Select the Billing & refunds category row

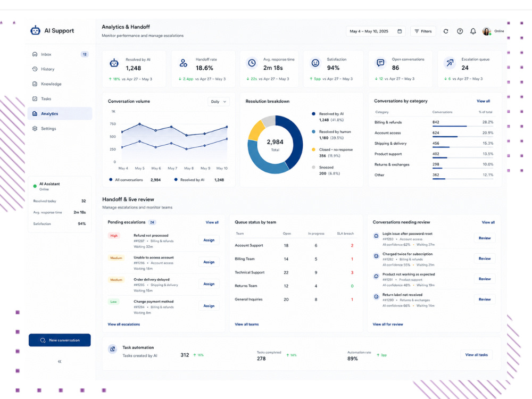click(x=434, y=122)
